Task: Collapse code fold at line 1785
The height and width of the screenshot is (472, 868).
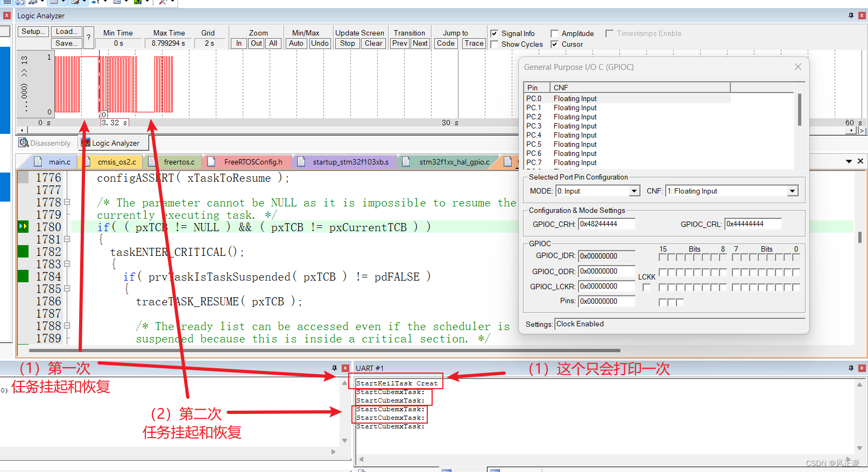Action: [67, 289]
